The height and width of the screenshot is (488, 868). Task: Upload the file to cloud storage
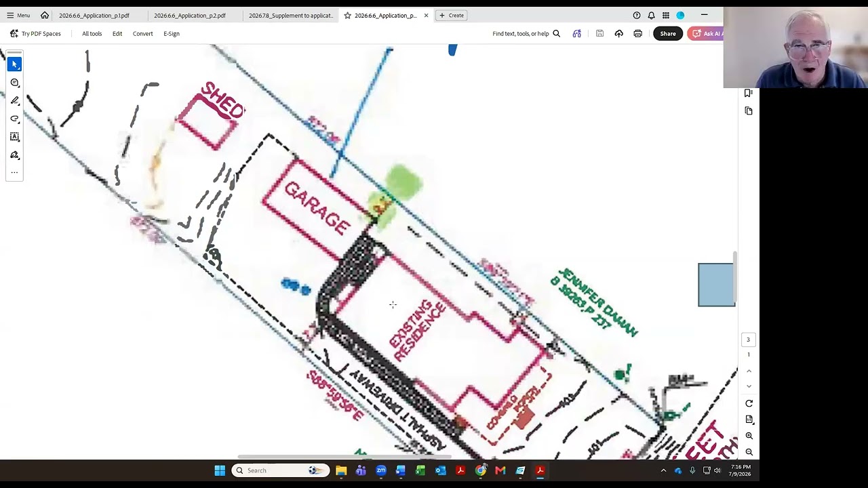(x=618, y=34)
